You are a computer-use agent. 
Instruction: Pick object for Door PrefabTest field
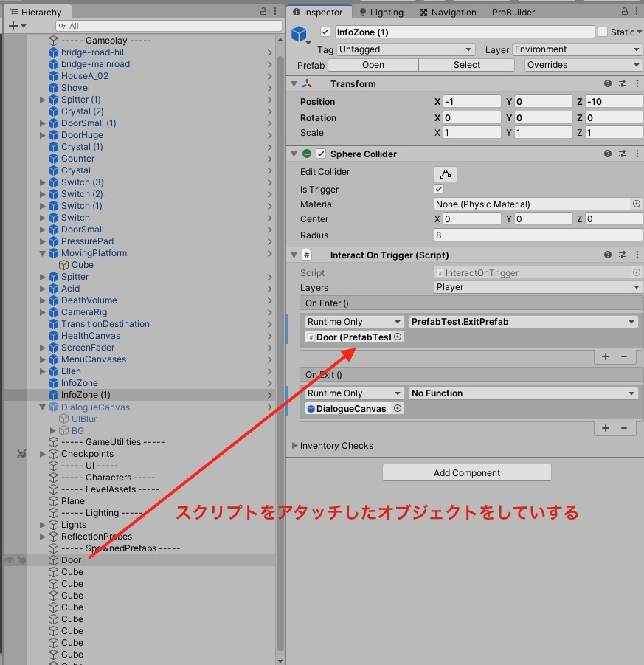[398, 337]
